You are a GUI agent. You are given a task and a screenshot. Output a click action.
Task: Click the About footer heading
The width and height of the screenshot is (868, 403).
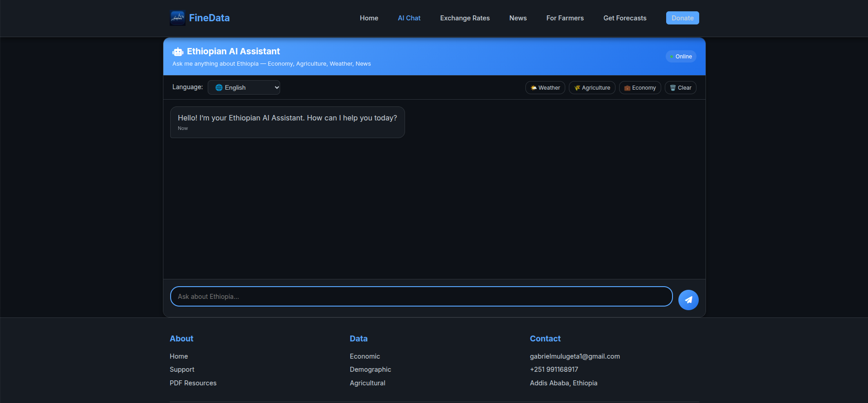click(x=181, y=339)
